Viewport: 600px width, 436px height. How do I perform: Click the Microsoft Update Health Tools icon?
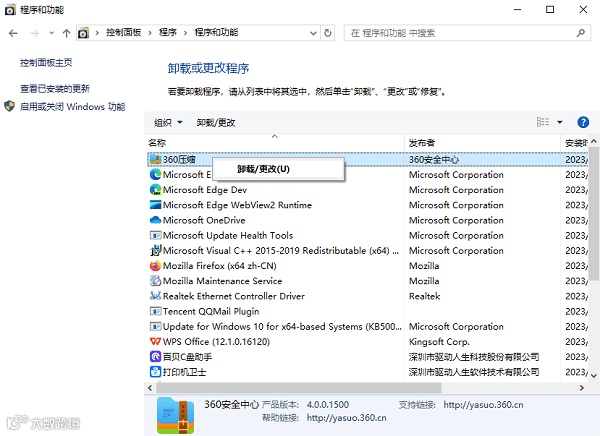155,235
